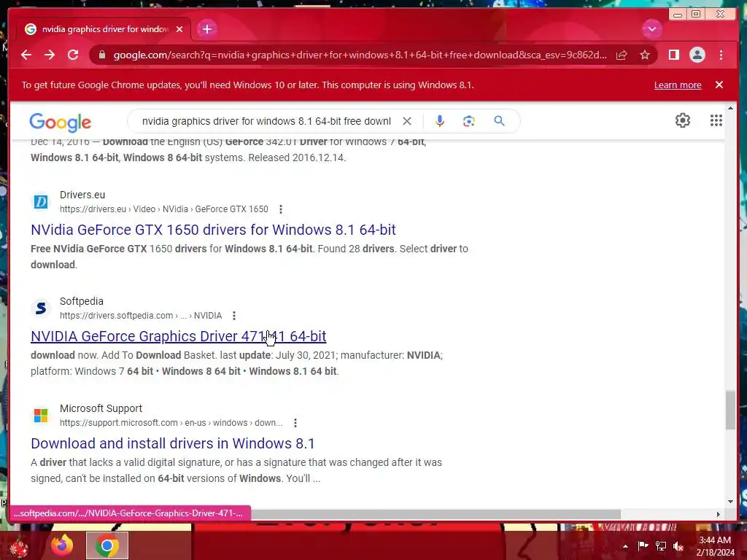Submit search with magnifier icon
The height and width of the screenshot is (560, 747).
point(499,121)
